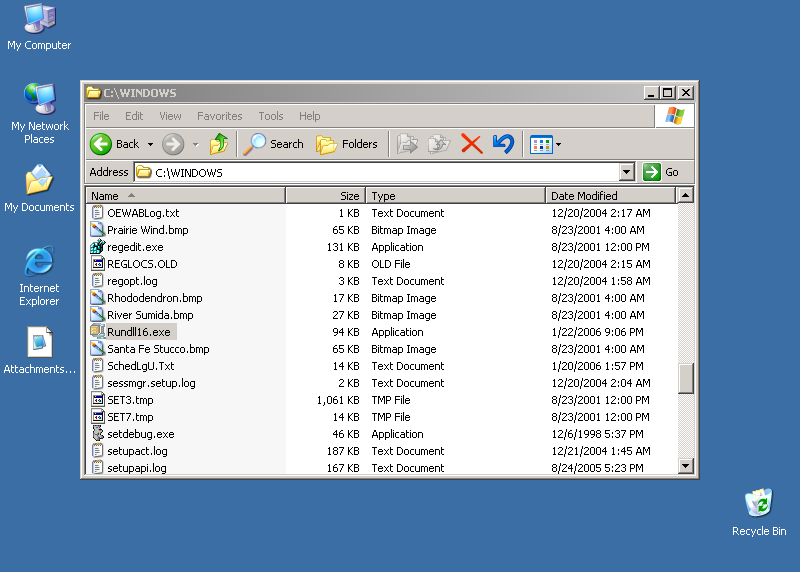Click the green Go button

(x=661, y=172)
